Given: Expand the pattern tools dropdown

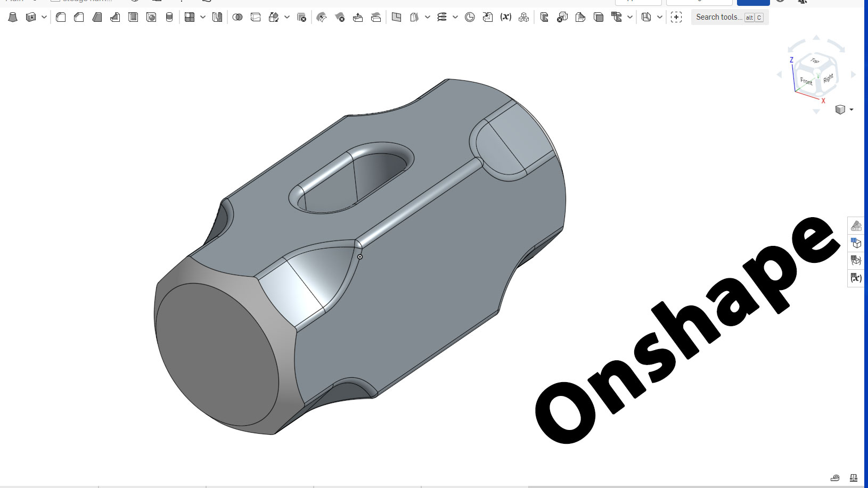Looking at the screenshot, I should click(203, 18).
